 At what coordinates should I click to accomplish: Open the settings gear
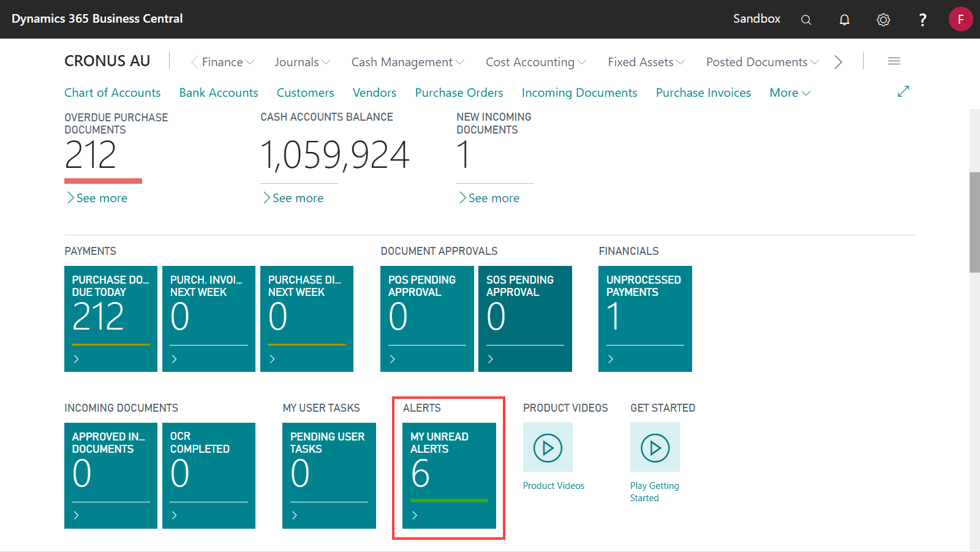(883, 20)
